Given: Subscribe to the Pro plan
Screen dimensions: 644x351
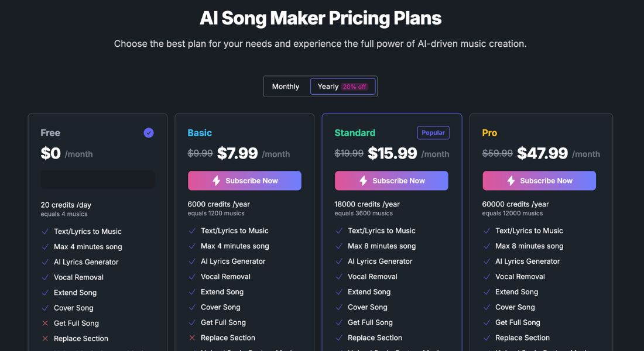Looking at the screenshot, I should coord(539,181).
